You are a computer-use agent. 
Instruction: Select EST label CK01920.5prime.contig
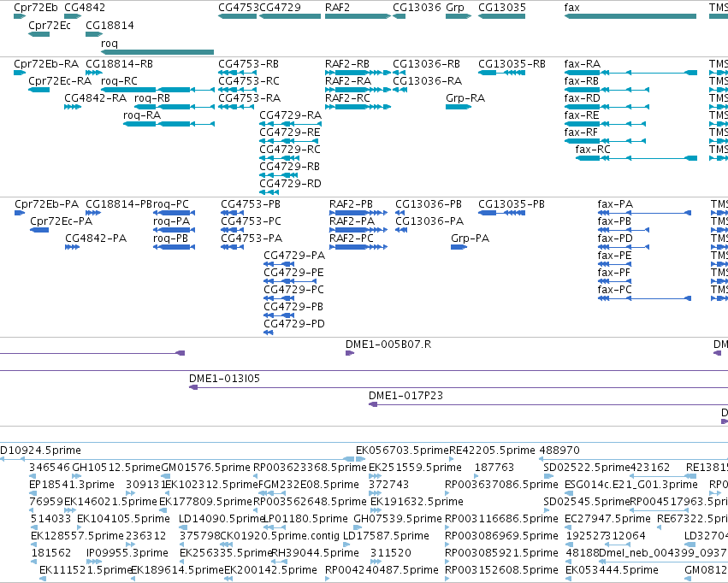[x=280, y=536]
